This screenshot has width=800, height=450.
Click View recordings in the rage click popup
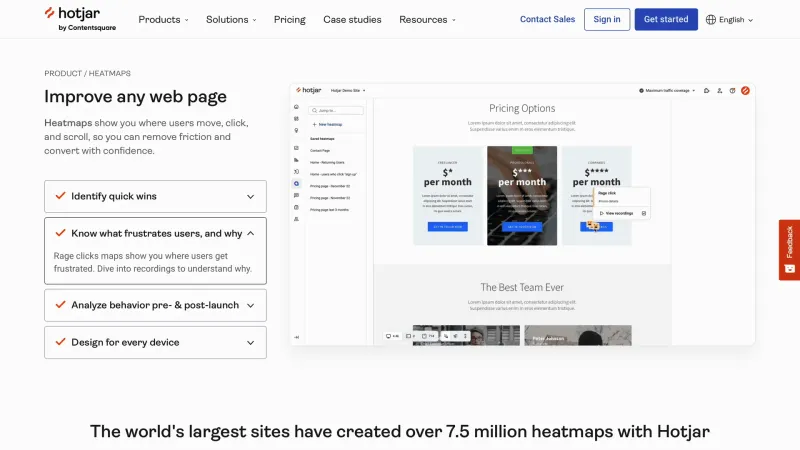pyautogui.click(x=619, y=213)
